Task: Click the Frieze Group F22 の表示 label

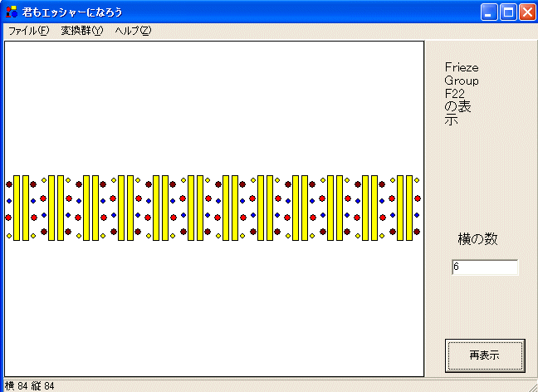Action: (462, 93)
